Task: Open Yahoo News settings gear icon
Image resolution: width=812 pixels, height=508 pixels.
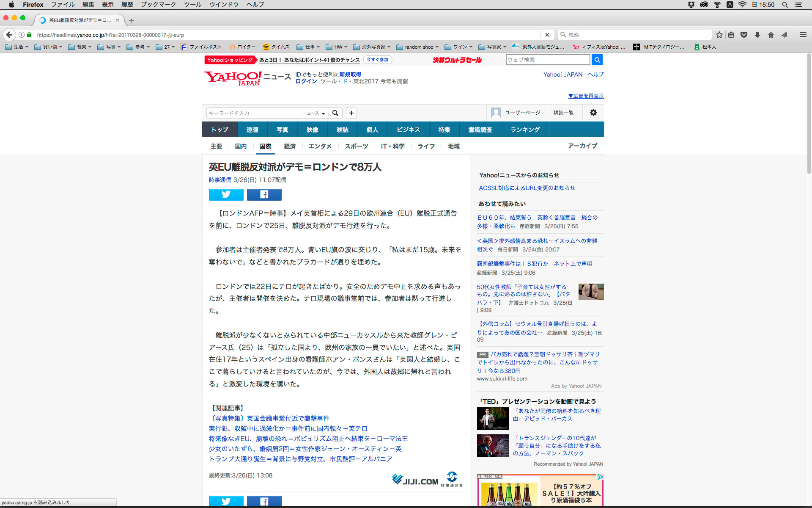Action: coord(593,113)
